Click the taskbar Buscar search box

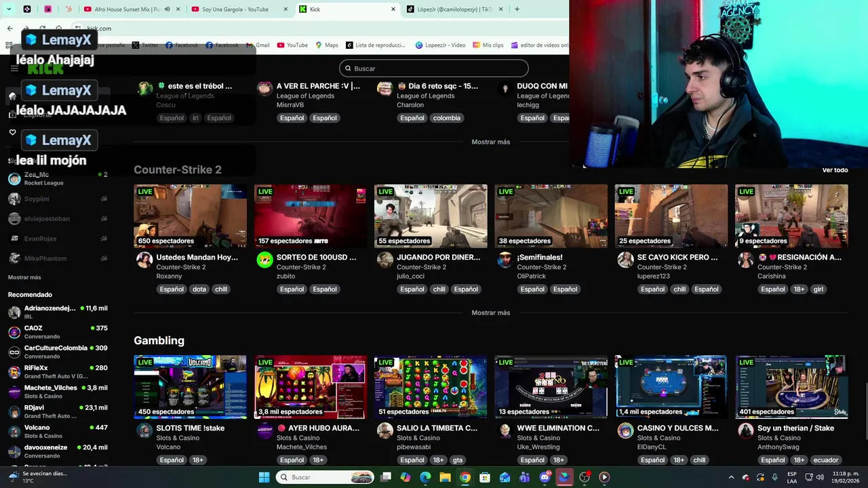pos(325,477)
